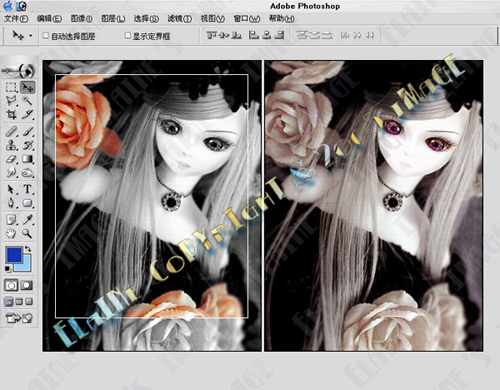Reset to default black and white colors
This screenshot has height=390, width=500.
(x=8, y=269)
